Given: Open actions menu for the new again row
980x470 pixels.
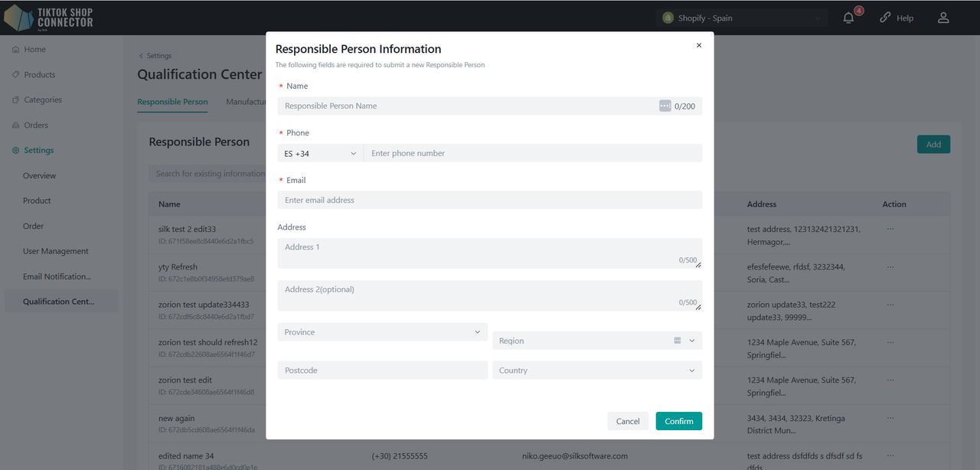Looking at the screenshot, I should [x=890, y=418].
